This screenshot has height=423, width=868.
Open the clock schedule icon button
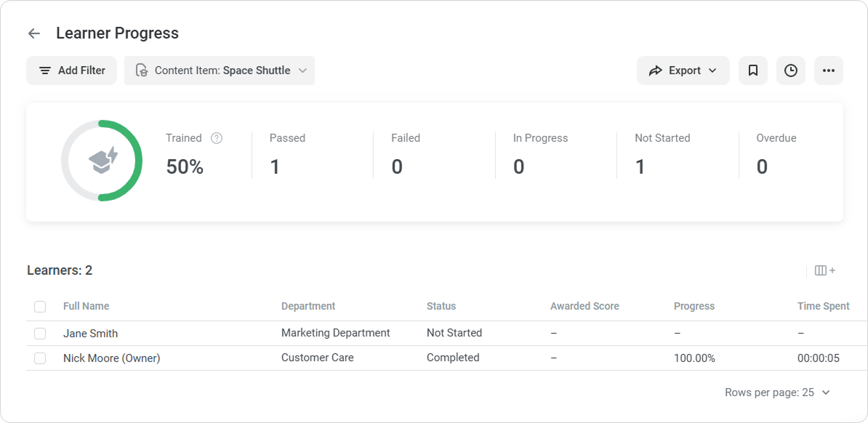point(791,70)
